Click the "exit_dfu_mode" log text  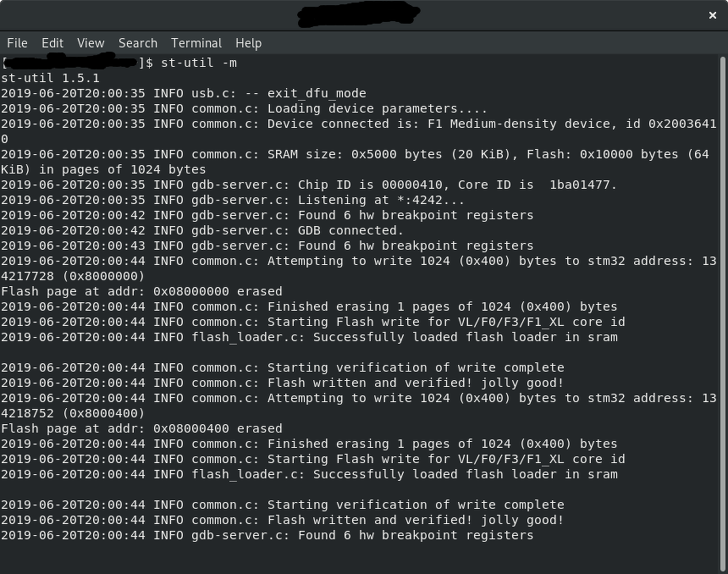pos(317,93)
